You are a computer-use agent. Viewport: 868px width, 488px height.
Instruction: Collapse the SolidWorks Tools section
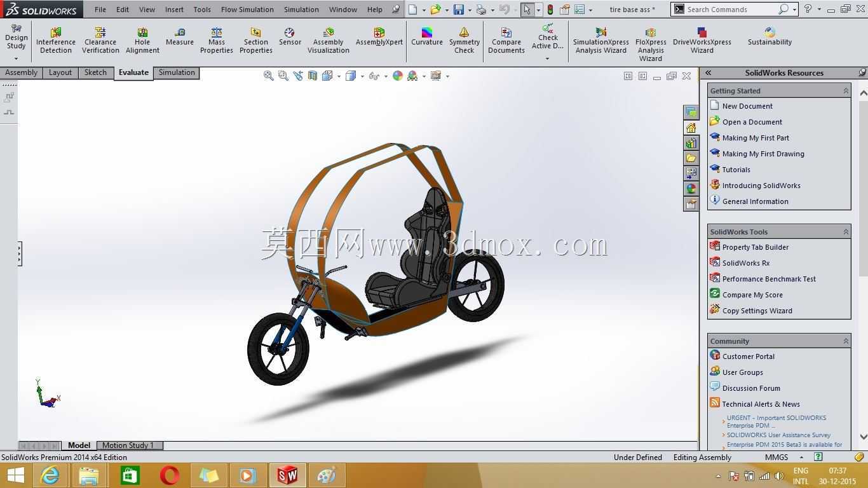click(846, 232)
